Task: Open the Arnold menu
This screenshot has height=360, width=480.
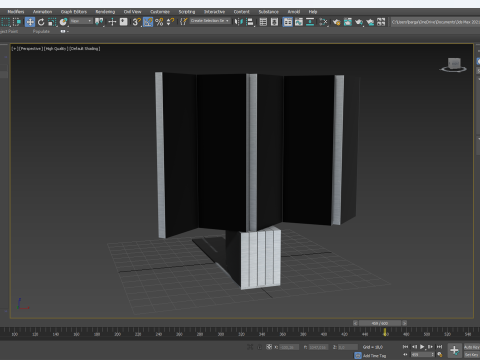Action: [x=294, y=12]
